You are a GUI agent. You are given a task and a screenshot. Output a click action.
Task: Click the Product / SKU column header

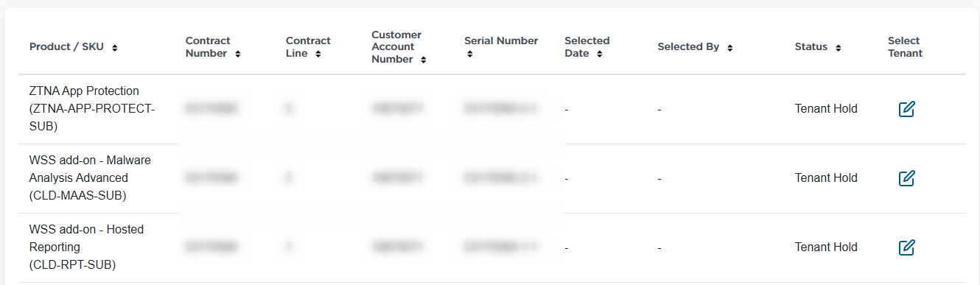click(67, 47)
